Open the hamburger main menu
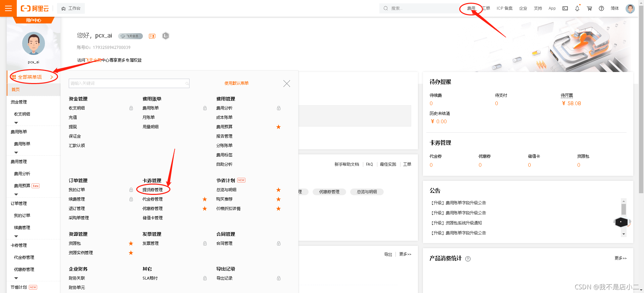Viewport: 644px width, 293px height. click(x=8, y=8)
